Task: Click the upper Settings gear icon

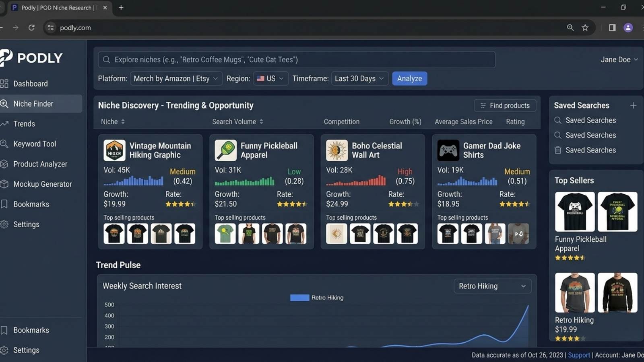Action: coord(4,224)
